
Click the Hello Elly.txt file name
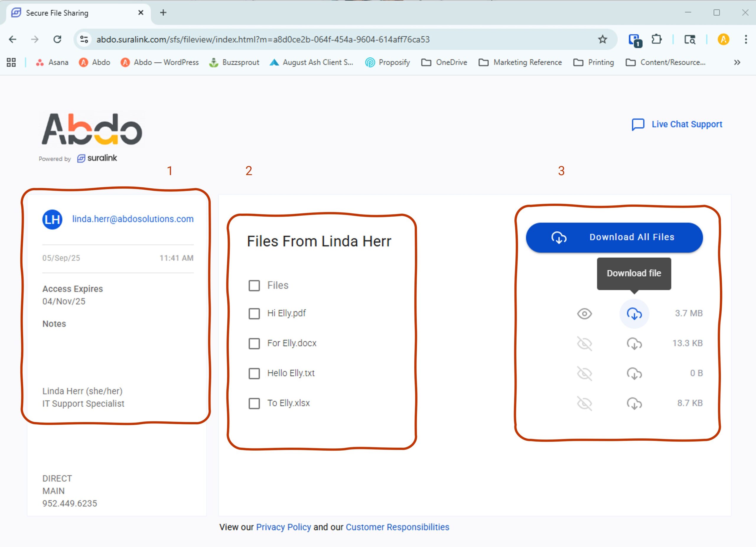point(291,373)
